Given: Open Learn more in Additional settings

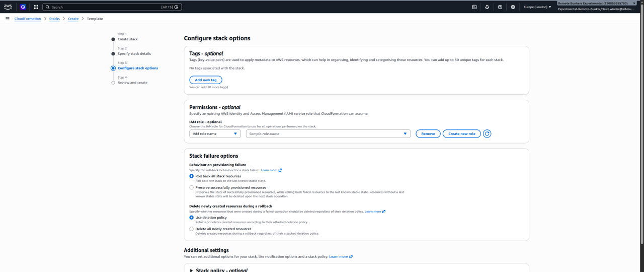Looking at the screenshot, I should click(341, 256).
